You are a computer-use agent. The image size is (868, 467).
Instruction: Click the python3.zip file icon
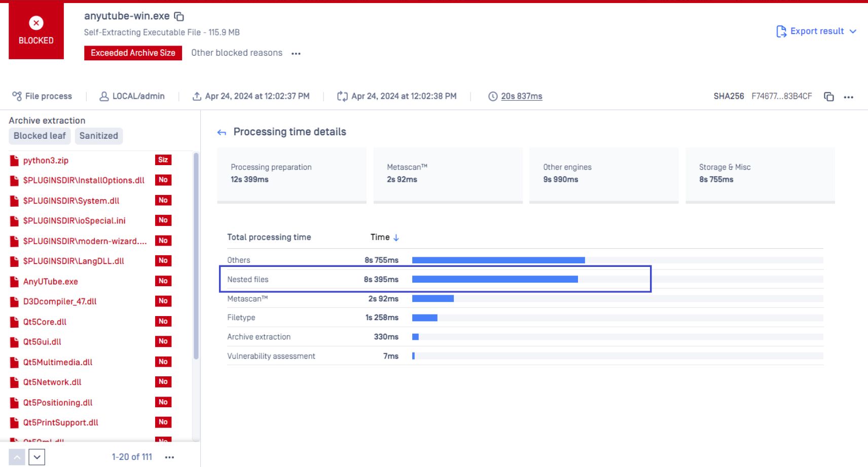[x=14, y=161]
